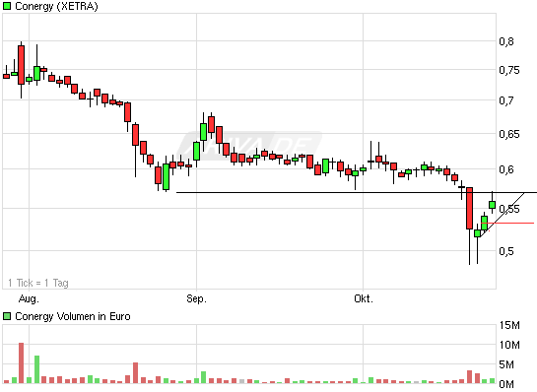
Task: Click the 0M volume axis label
Action: coord(506,384)
